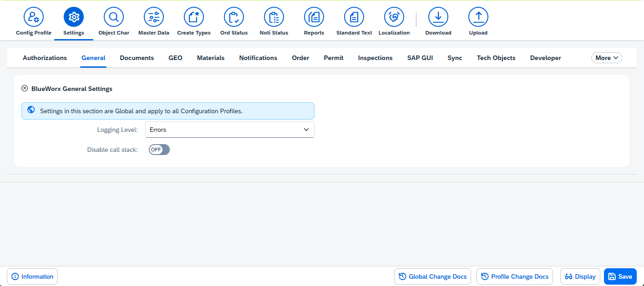Open the Noti Status icon
644x286 pixels.
click(x=274, y=17)
